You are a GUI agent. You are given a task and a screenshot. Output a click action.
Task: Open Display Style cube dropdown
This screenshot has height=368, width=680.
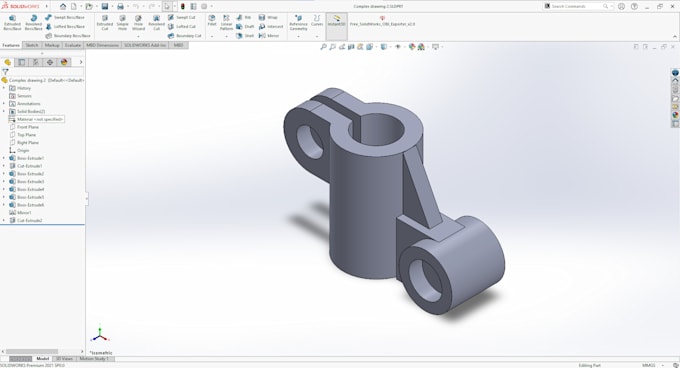(x=384, y=47)
